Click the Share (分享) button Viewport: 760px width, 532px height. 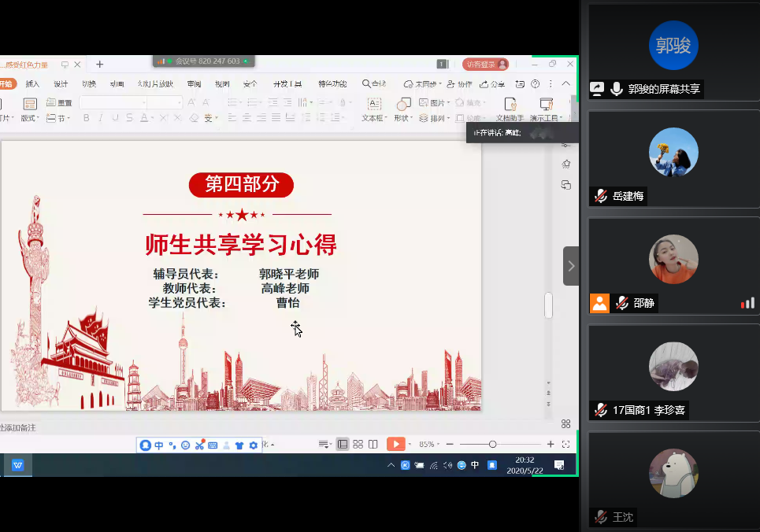click(x=493, y=84)
